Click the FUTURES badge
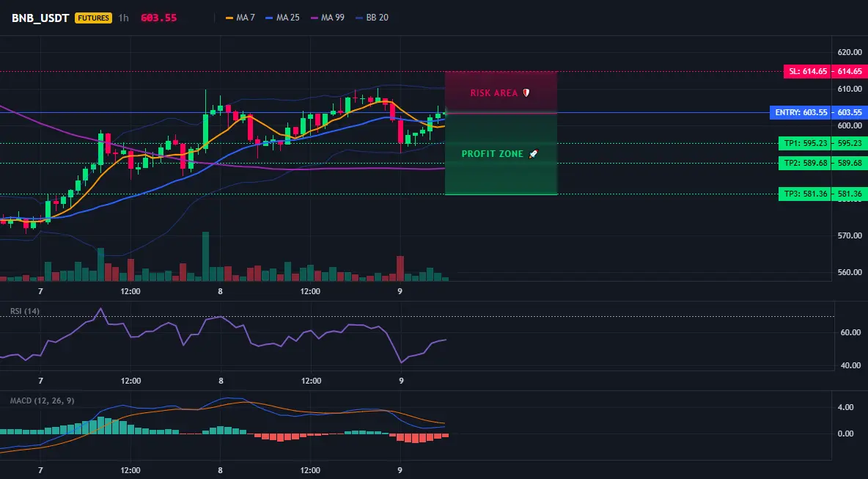Screen dimensions: 868x479 [93, 18]
